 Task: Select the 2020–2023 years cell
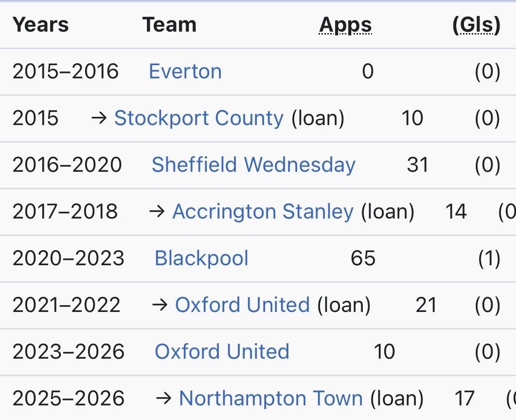pos(69,258)
